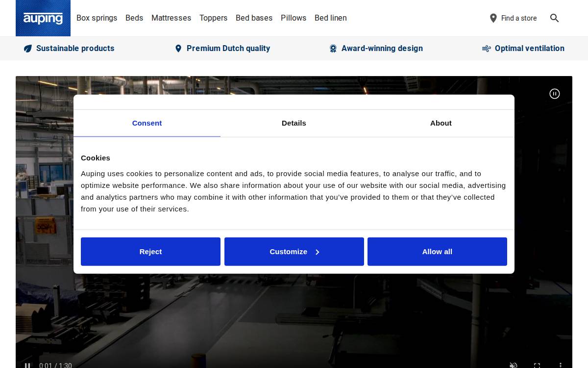Switch to the About tab

pyautogui.click(x=441, y=123)
